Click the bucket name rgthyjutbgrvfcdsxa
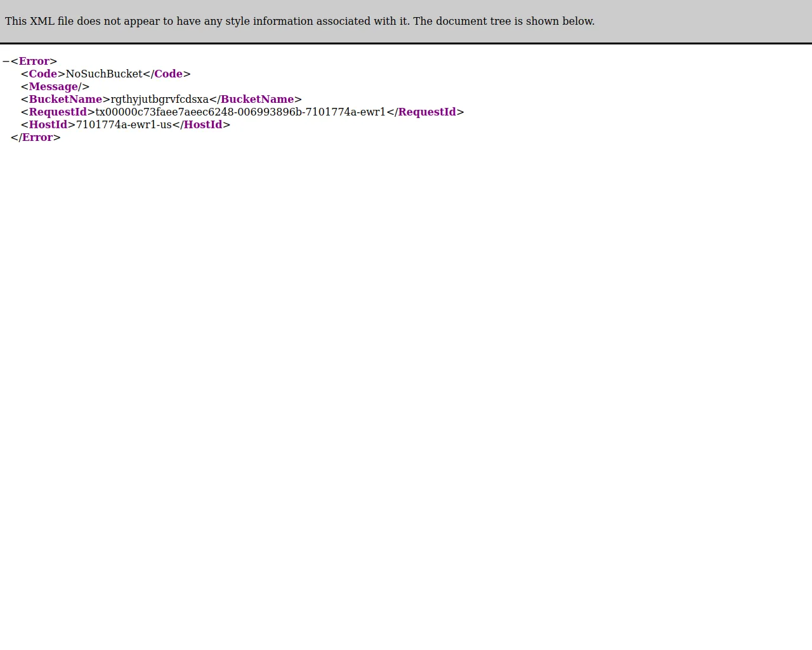Viewport: 812px width, 650px height. [158, 99]
